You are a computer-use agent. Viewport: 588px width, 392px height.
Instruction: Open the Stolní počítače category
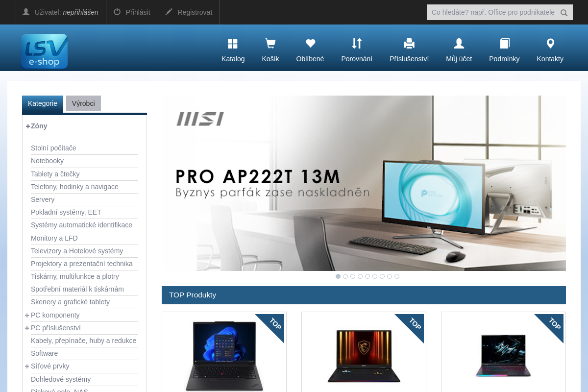point(53,148)
